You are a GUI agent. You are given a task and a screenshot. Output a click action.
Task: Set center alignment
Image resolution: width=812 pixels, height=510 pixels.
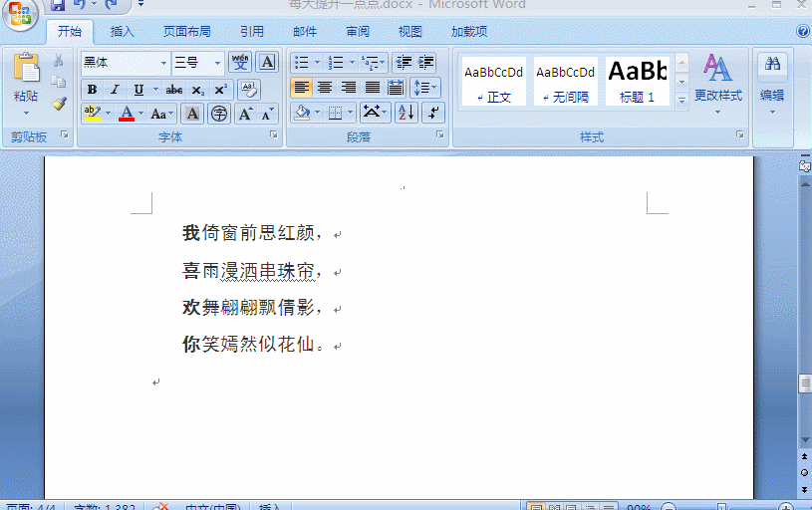pos(324,88)
